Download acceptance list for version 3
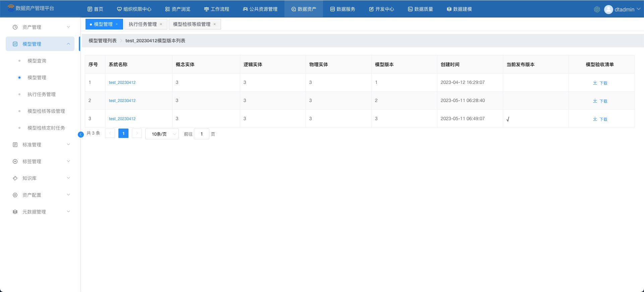Viewport: 644px width, 292px height. pyautogui.click(x=600, y=119)
